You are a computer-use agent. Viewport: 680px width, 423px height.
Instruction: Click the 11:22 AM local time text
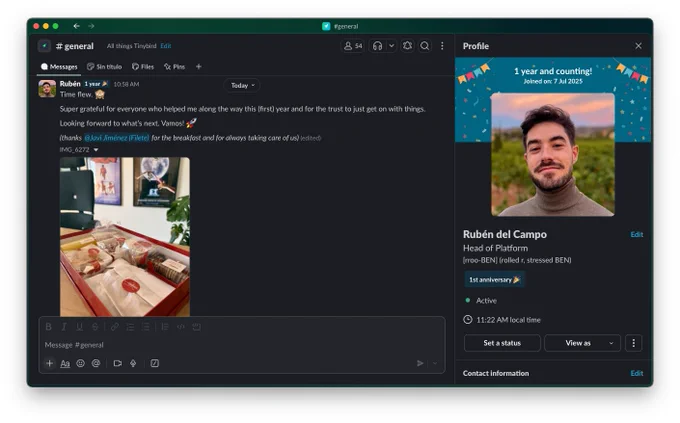coord(508,320)
